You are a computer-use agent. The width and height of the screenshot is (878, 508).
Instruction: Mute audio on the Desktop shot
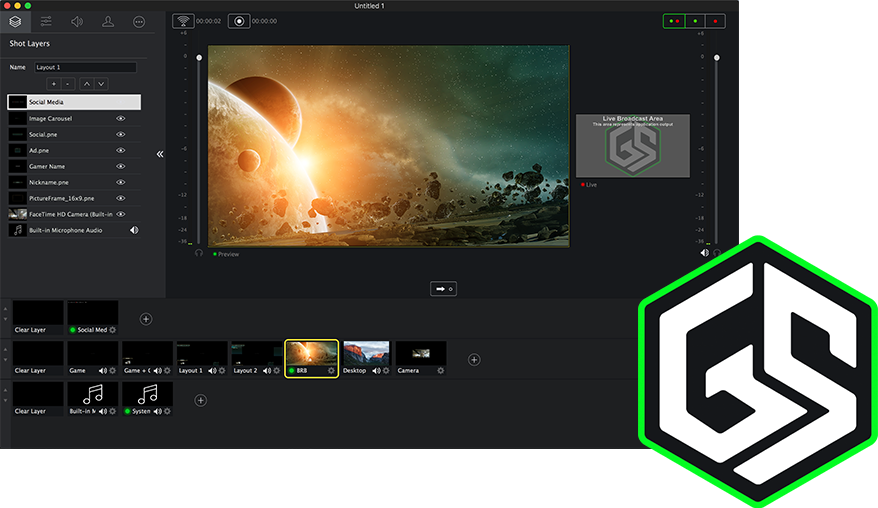tap(376, 371)
